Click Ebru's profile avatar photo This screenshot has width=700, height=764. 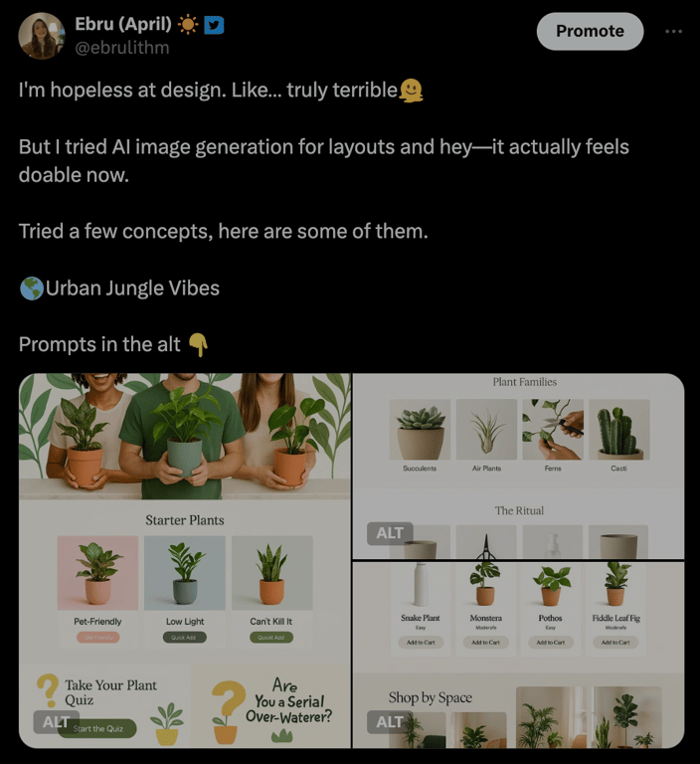click(x=42, y=37)
